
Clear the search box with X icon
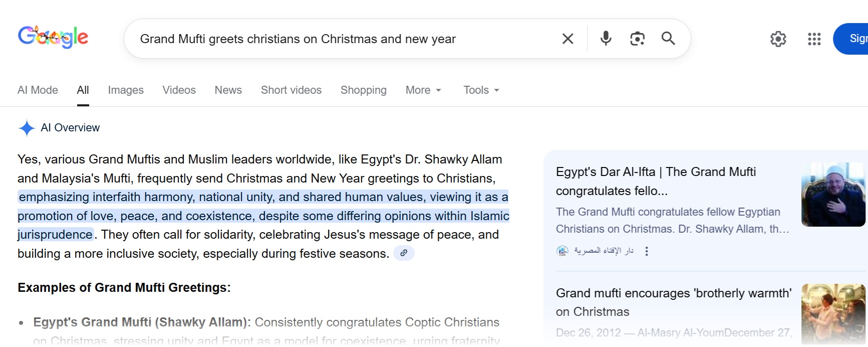pyautogui.click(x=567, y=39)
